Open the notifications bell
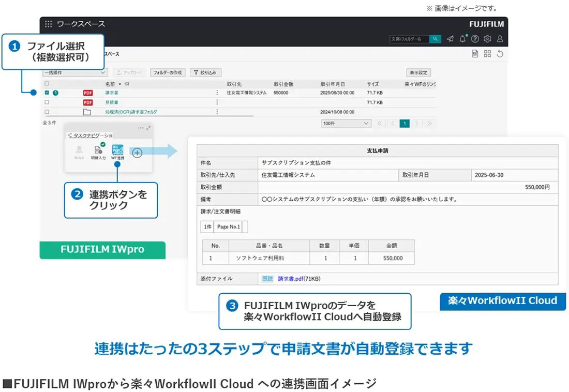Image resolution: width=569 pixels, height=392 pixels. coord(462,38)
